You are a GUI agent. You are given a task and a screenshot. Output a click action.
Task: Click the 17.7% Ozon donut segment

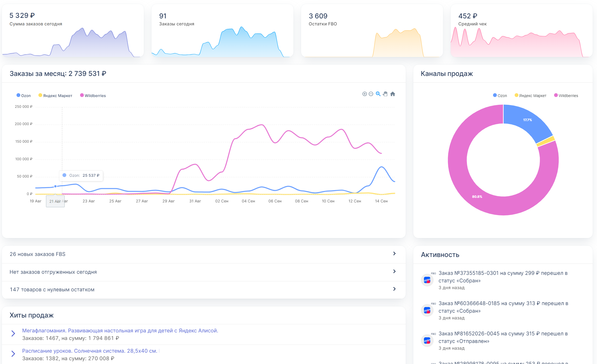click(527, 120)
